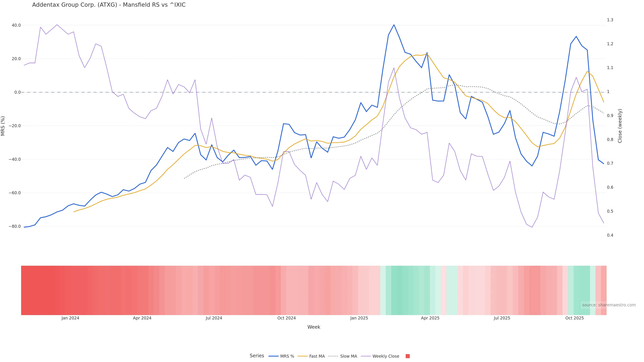Click the 1.3 right axis tick label
The height and width of the screenshot is (362, 644).
tap(610, 20)
